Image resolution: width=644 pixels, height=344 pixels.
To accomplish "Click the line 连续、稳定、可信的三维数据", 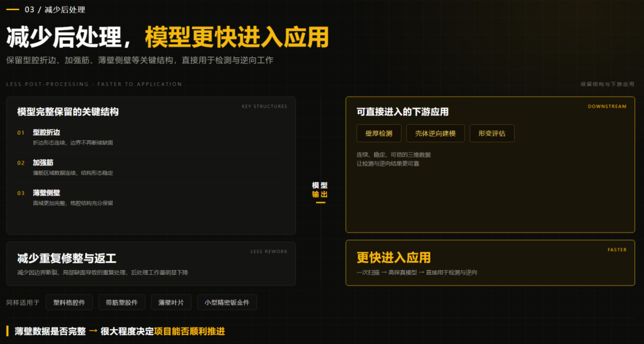I will pyautogui.click(x=394, y=155).
